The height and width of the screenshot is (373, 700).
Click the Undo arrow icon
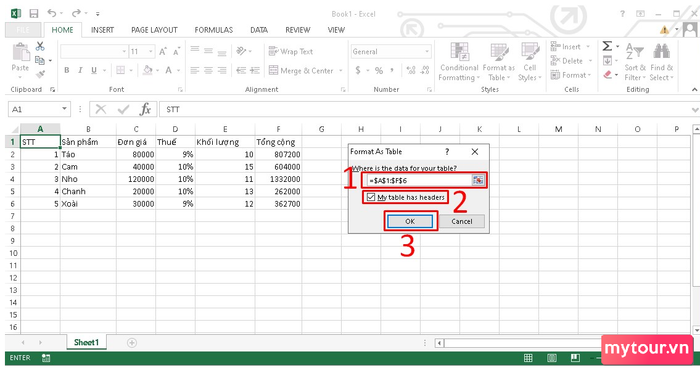point(52,13)
